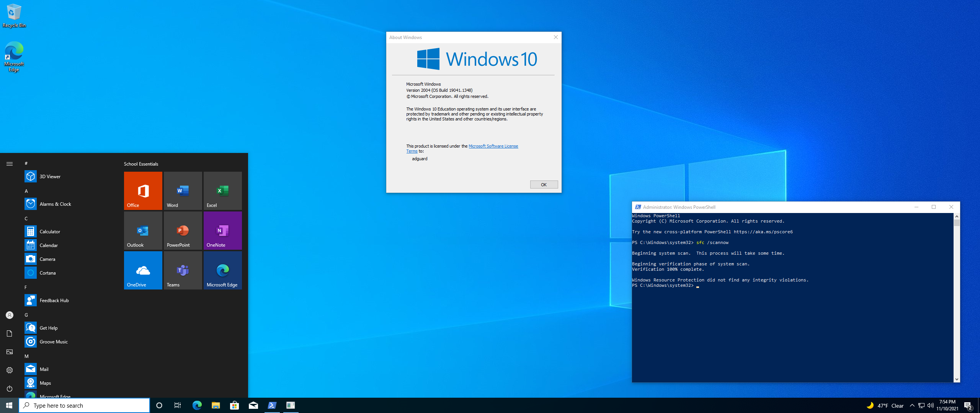The height and width of the screenshot is (413, 980).
Task: Open volume control in system tray
Action: (x=931, y=405)
